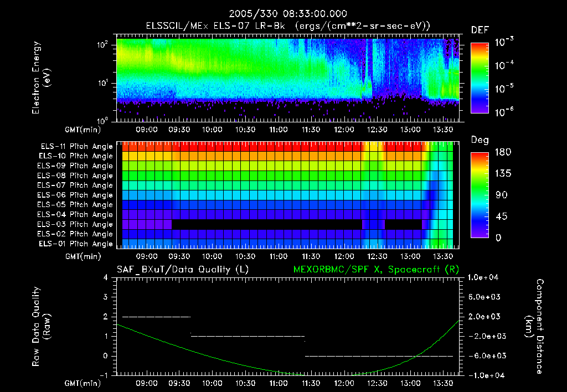Click 09:00 time label under the spectrogram
Viewport: 567px width, 392px height.
coord(146,130)
